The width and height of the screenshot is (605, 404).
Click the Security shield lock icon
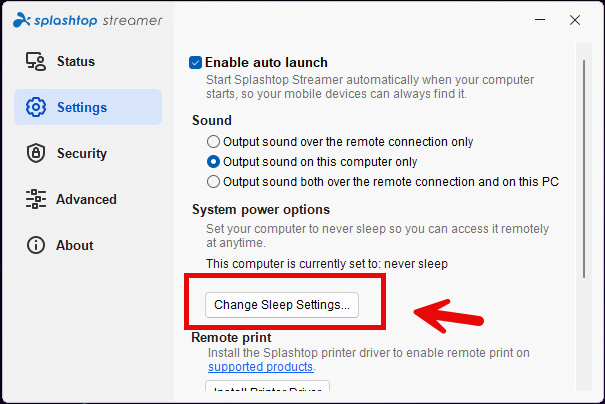(x=36, y=154)
